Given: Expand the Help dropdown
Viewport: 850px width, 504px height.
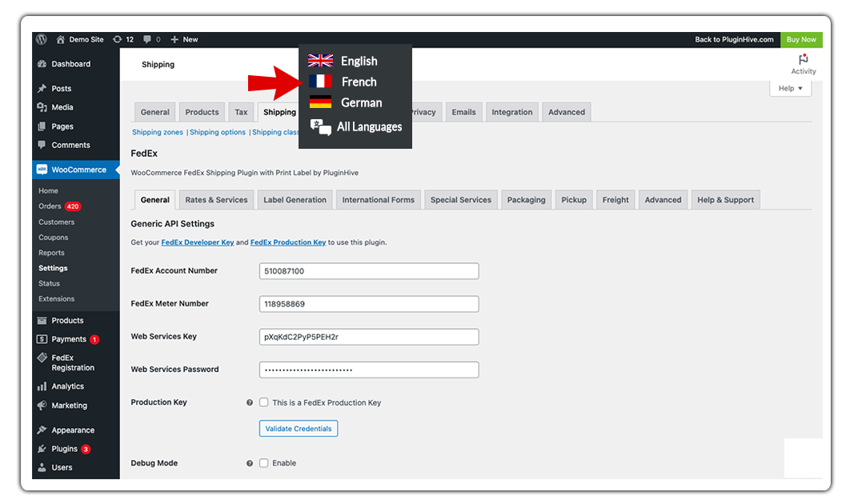Looking at the screenshot, I should click(790, 88).
